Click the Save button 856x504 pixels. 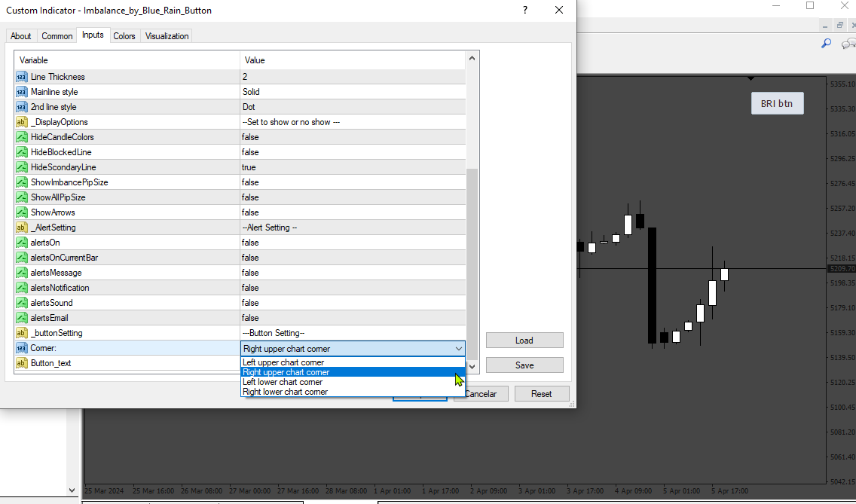[x=524, y=365]
